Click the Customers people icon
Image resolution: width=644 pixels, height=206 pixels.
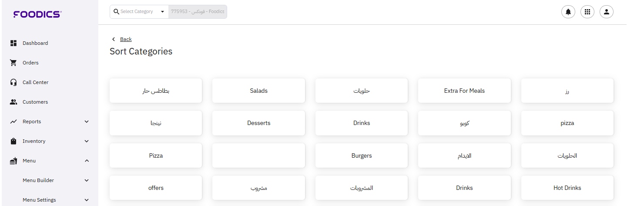pos(13,102)
